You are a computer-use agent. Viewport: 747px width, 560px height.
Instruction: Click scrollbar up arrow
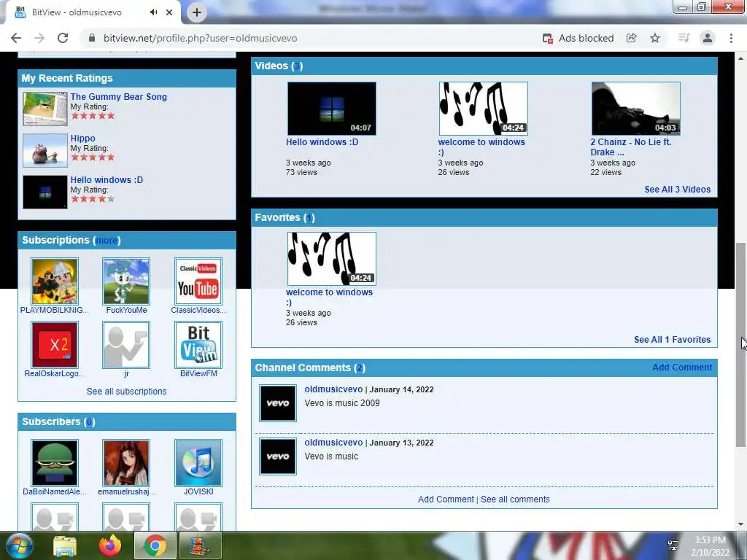(x=741, y=58)
